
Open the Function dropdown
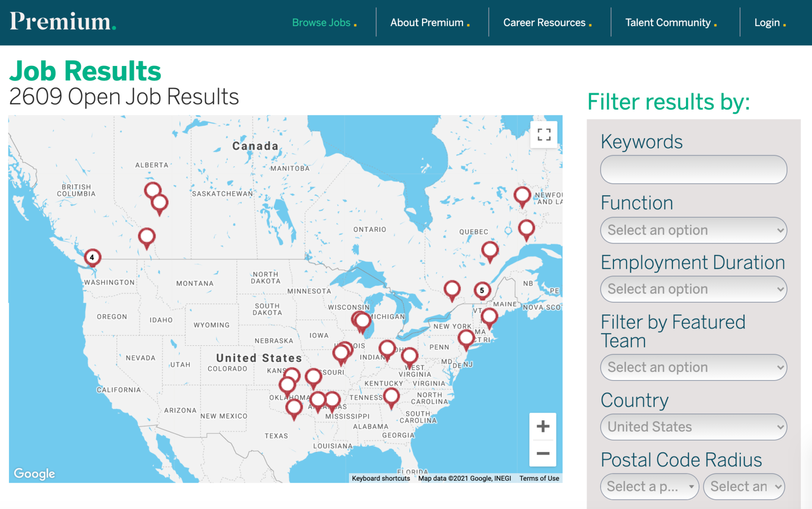click(693, 230)
